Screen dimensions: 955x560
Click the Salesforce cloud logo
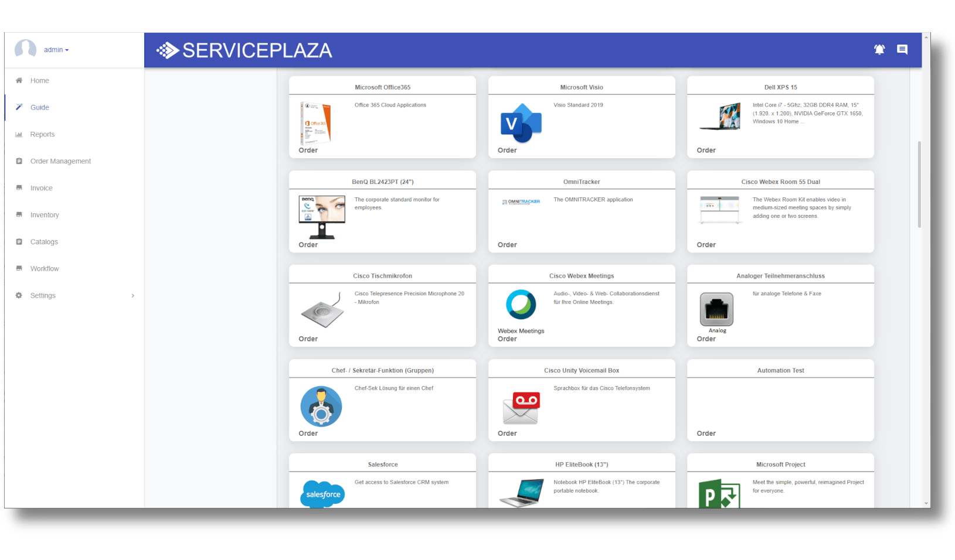click(322, 494)
